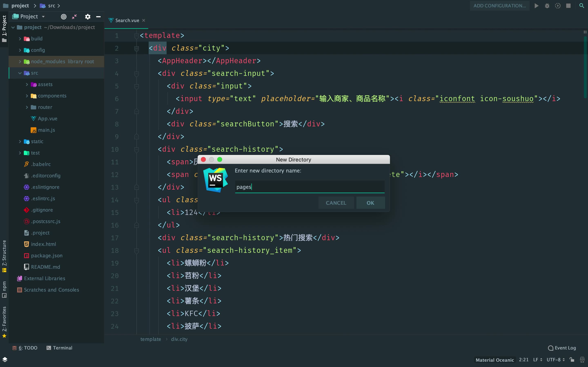588x367 pixels.
Task: Click the Debug configuration icon
Action: pos(547,6)
